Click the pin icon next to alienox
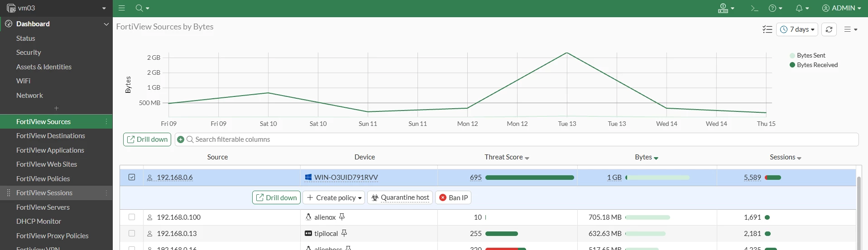Screen dimensions: 868x250 point(342,217)
